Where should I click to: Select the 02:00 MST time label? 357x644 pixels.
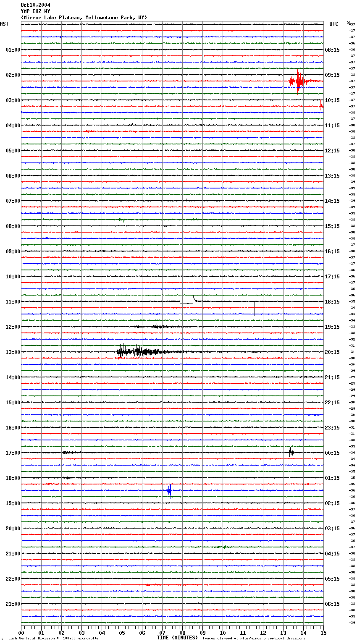[x=13, y=75]
